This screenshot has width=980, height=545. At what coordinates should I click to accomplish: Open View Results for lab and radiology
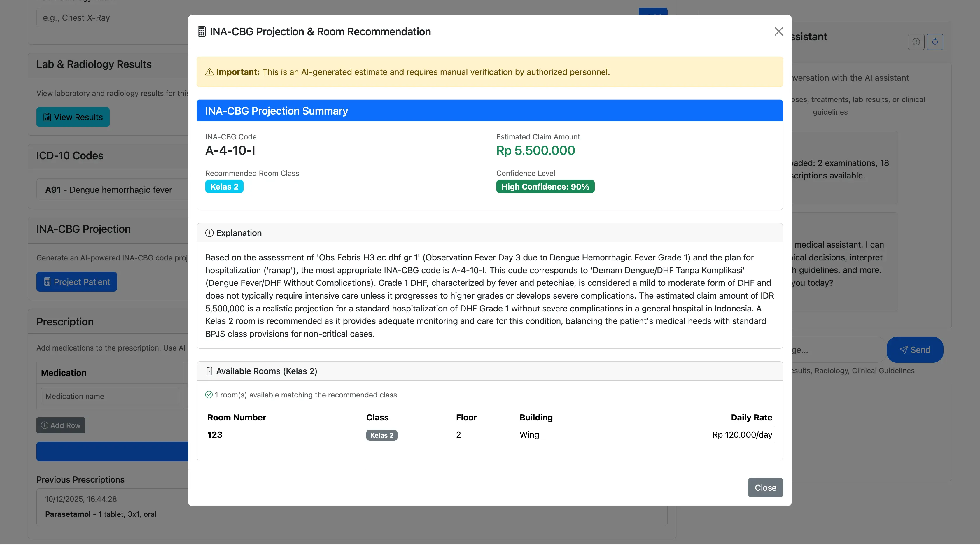tap(73, 117)
